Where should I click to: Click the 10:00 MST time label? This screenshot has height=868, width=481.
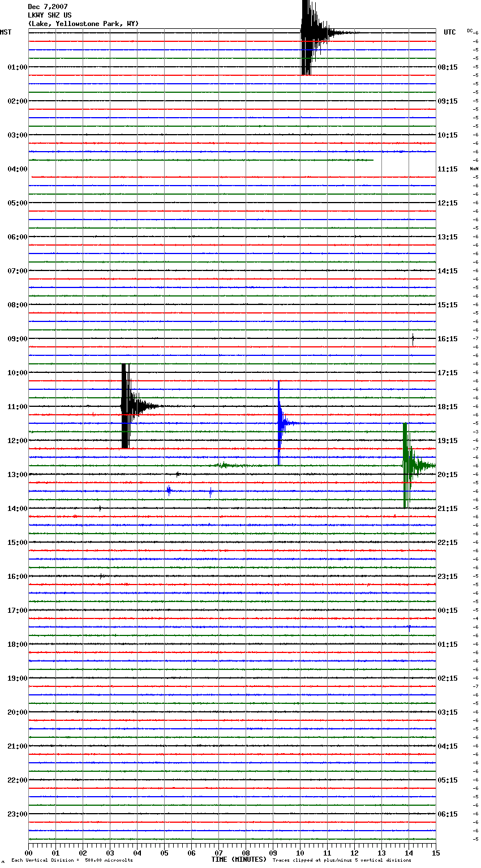[18, 373]
